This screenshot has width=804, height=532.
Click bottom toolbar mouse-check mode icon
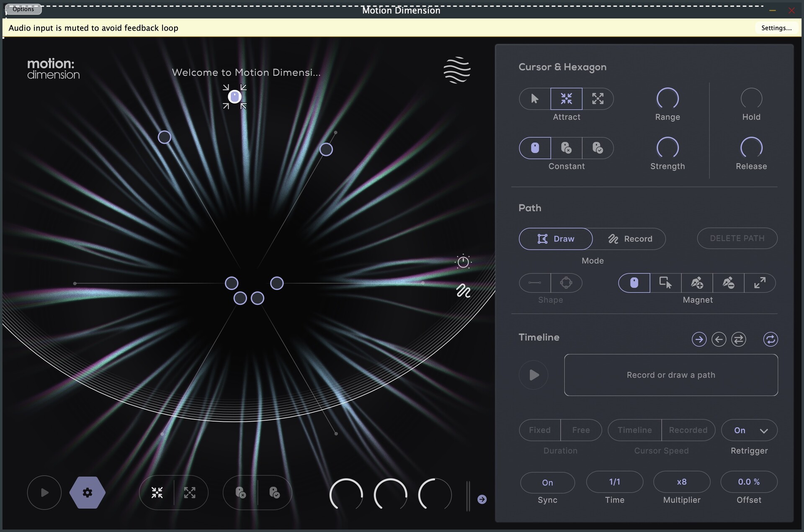coord(274,493)
